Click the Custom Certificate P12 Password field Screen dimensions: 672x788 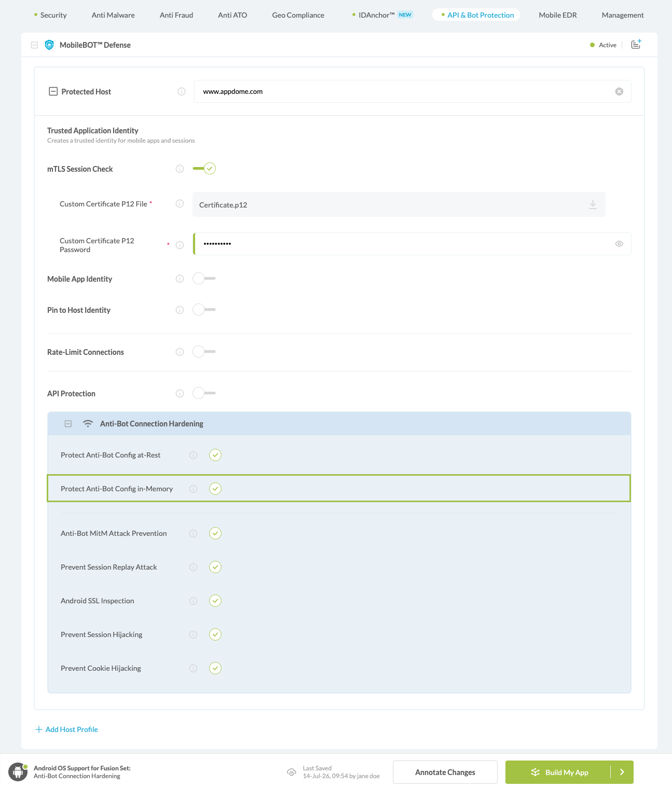pos(413,244)
